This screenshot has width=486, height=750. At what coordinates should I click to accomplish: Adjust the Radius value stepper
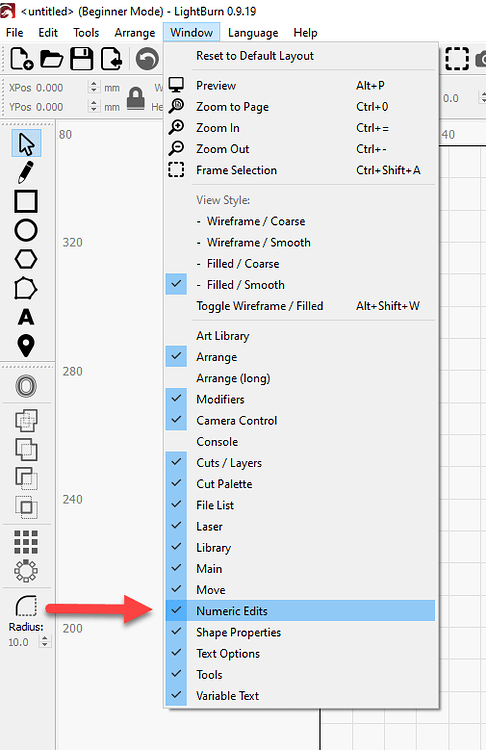(x=45, y=642)
